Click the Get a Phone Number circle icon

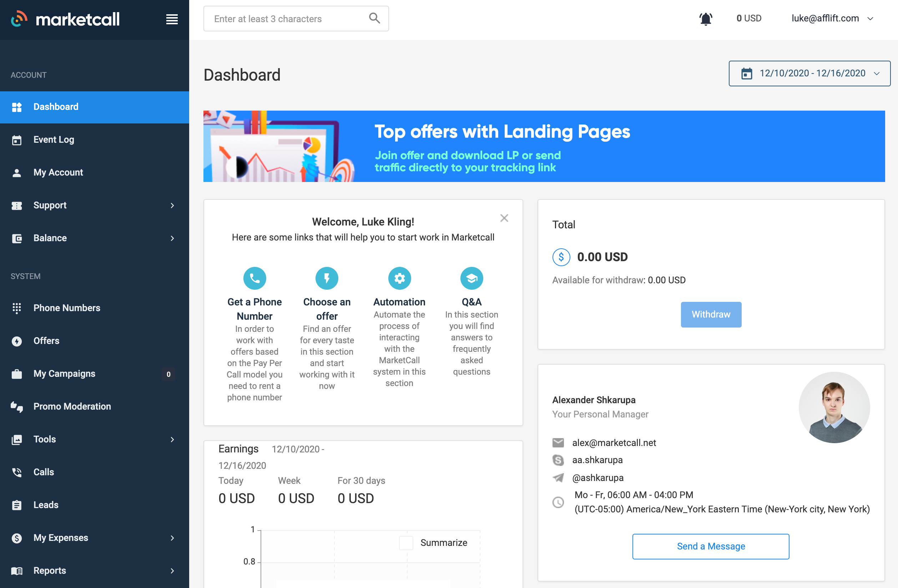pyautogui.click(x=255, y=278)
